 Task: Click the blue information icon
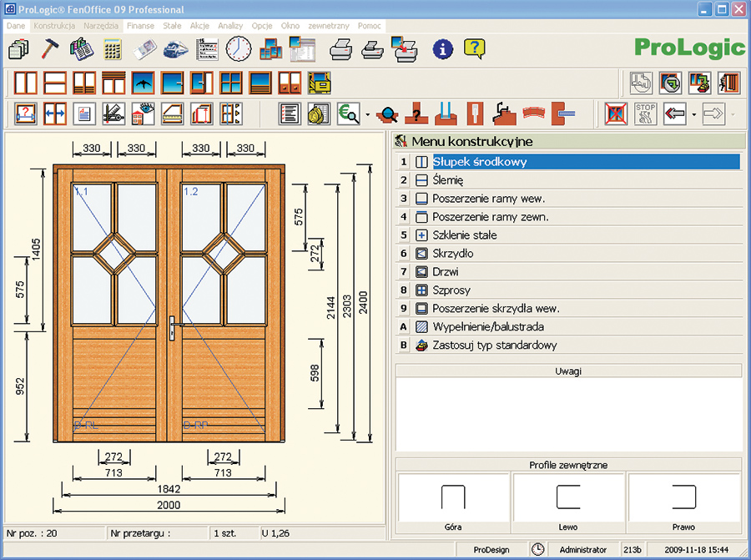[x=442, y=48]
